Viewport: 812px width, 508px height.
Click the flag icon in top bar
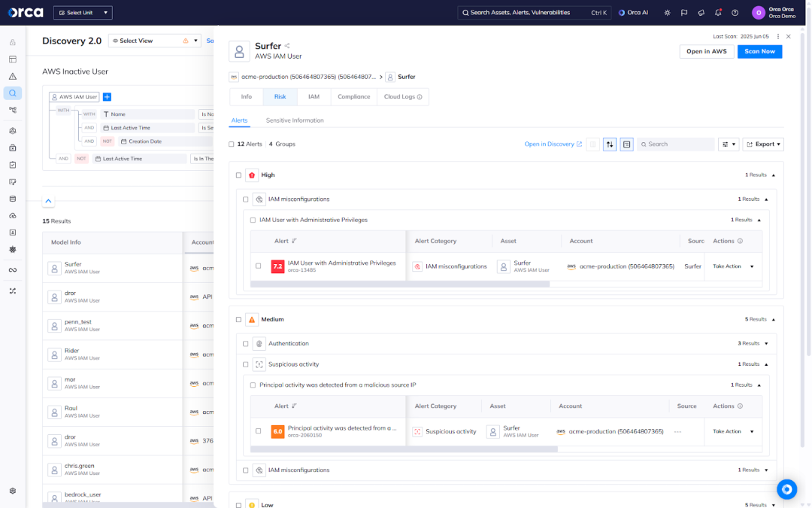[684, 13]
